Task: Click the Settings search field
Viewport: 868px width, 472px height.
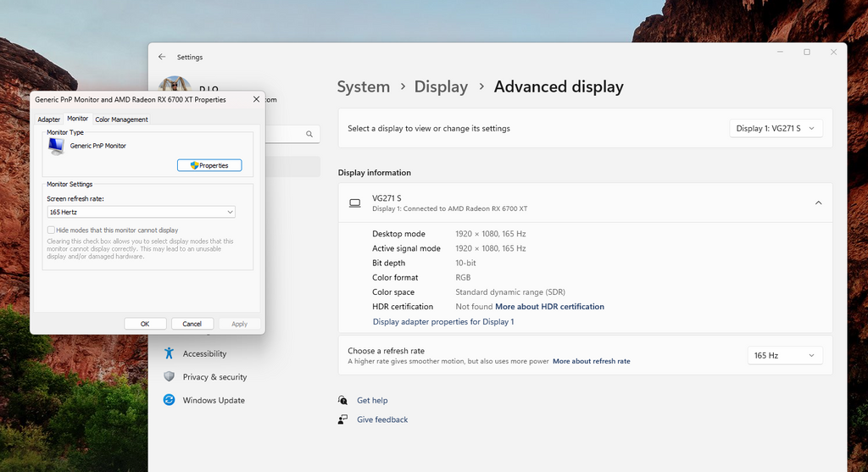Action: [292, 134]
